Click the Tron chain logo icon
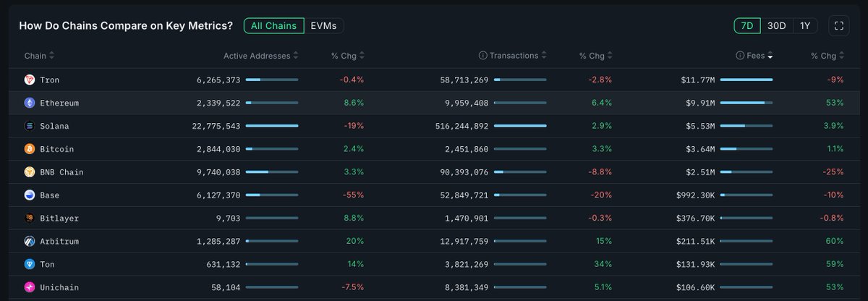 pos(30,80)
